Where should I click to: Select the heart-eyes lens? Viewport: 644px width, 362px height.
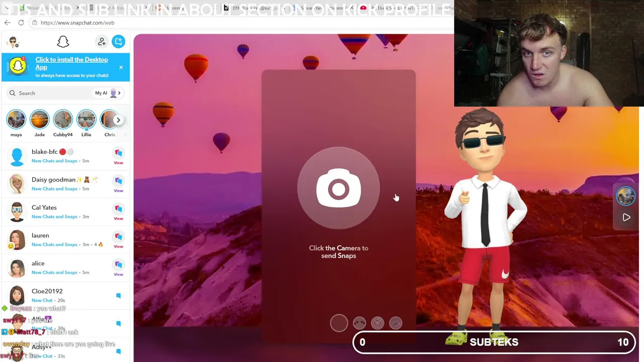(x=359, y=323)
